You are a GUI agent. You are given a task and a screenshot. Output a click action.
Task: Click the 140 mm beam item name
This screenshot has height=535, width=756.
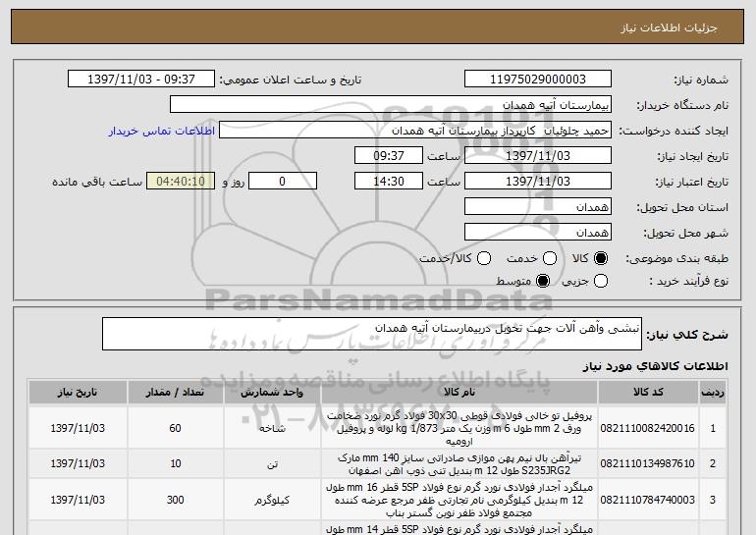459,463
